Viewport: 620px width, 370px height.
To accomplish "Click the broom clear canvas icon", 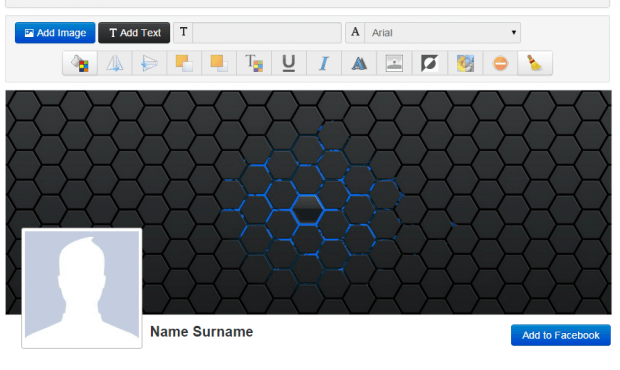I will tap(535, 63).
